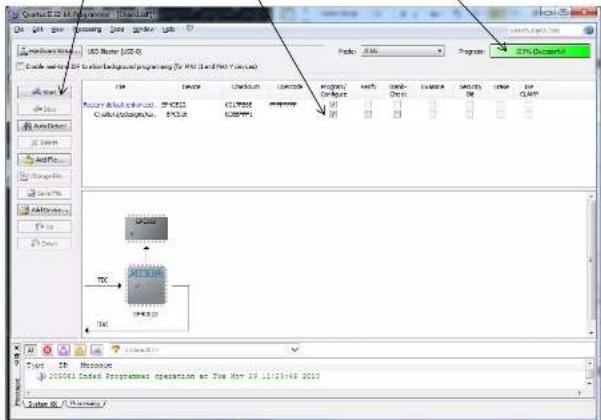Toggle Program/Configure for EPCS16 row
The height and width of the screenshot is (420, 601).
(333, 114)
